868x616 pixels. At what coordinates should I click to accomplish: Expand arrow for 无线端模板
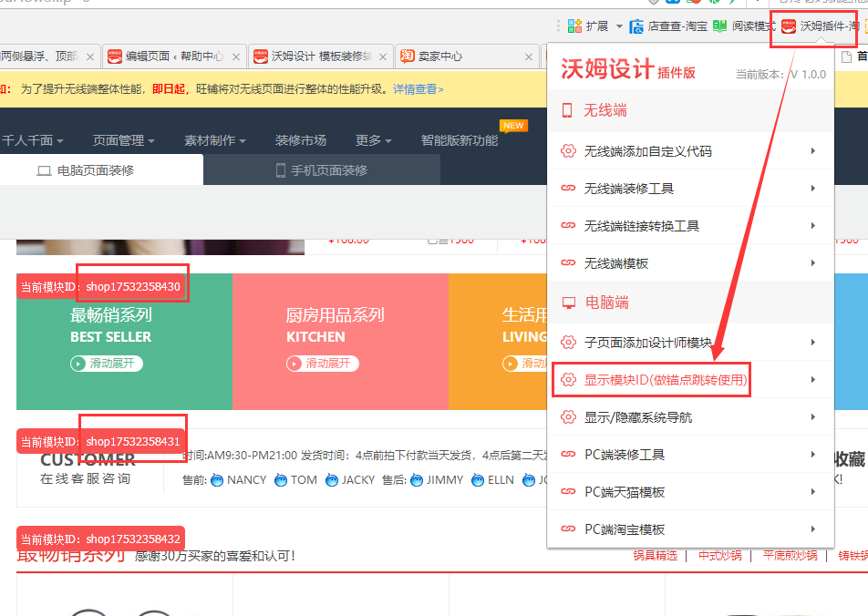coord(813,262)
